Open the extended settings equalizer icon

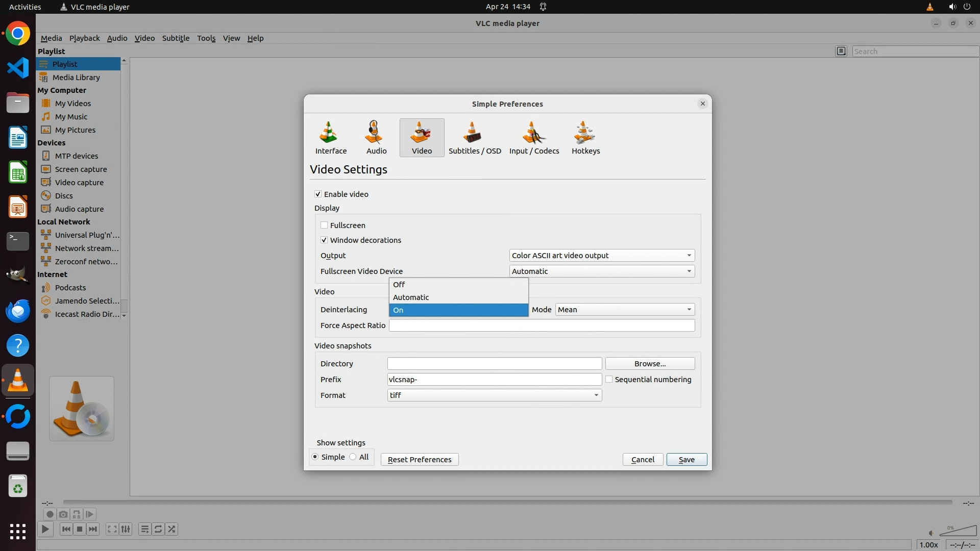tap(126, 529)
